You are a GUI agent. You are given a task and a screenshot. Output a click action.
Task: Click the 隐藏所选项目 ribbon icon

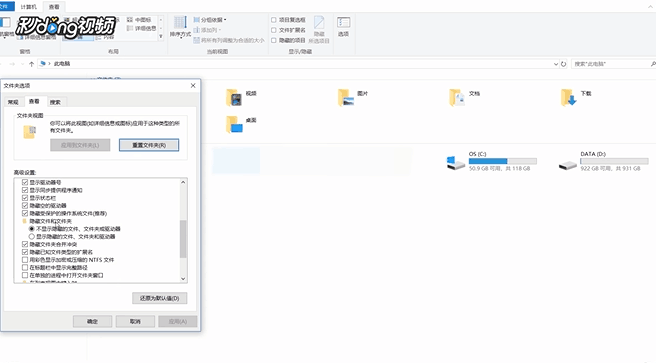[x=319, y=29]
